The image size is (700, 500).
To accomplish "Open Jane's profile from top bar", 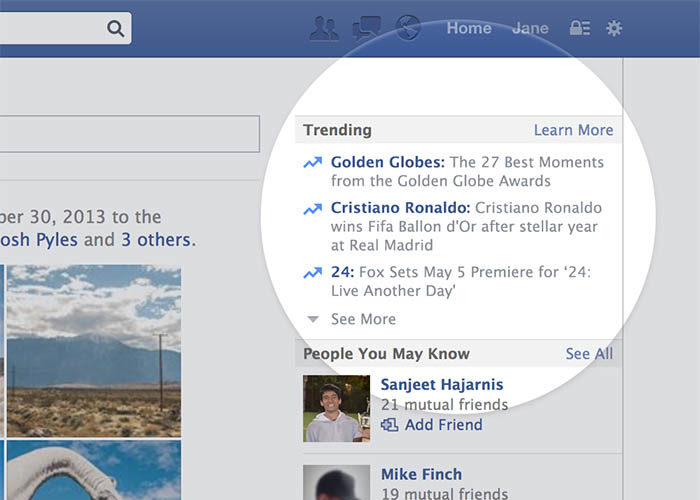I will [530, 28].
